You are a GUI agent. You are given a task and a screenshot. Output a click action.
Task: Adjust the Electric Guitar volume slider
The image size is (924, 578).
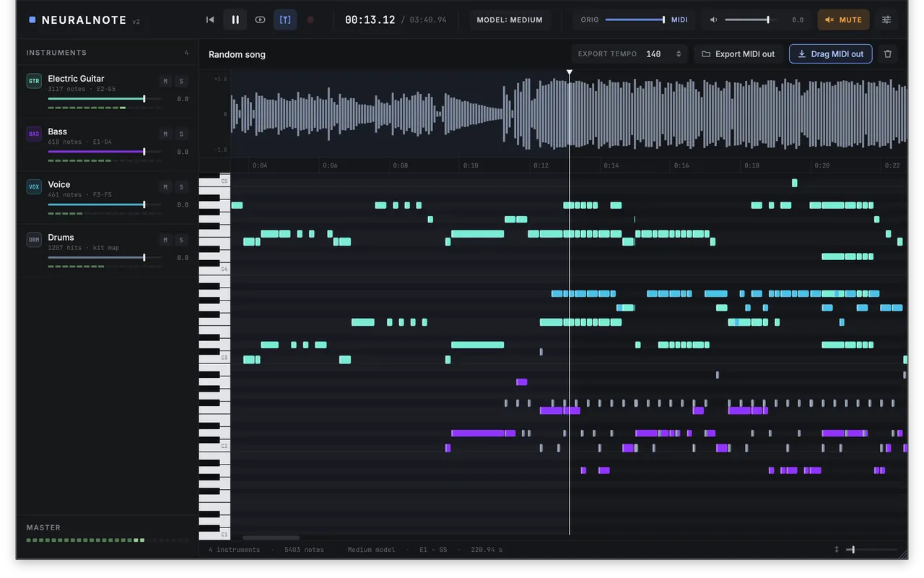pyautogui.click(x=105, y=98)
